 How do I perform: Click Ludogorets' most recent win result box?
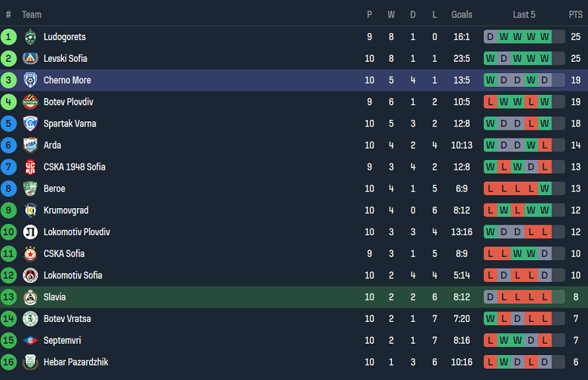coord(544,37)
